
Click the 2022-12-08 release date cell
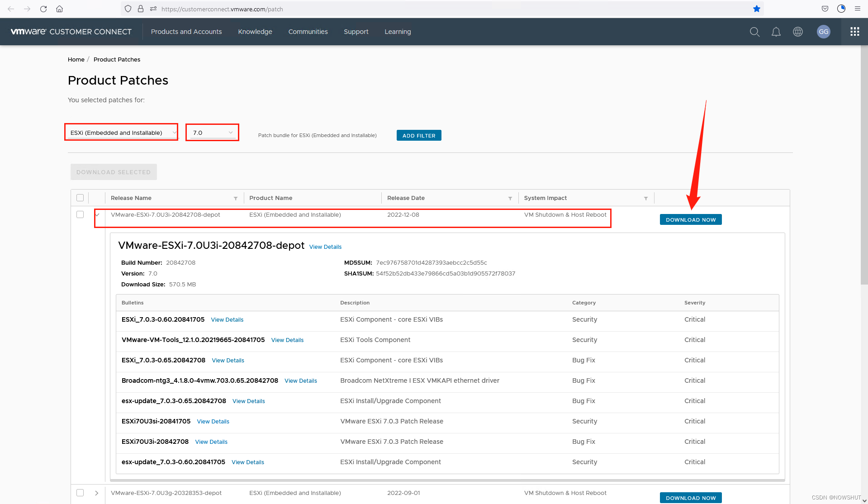click(403, 215)
